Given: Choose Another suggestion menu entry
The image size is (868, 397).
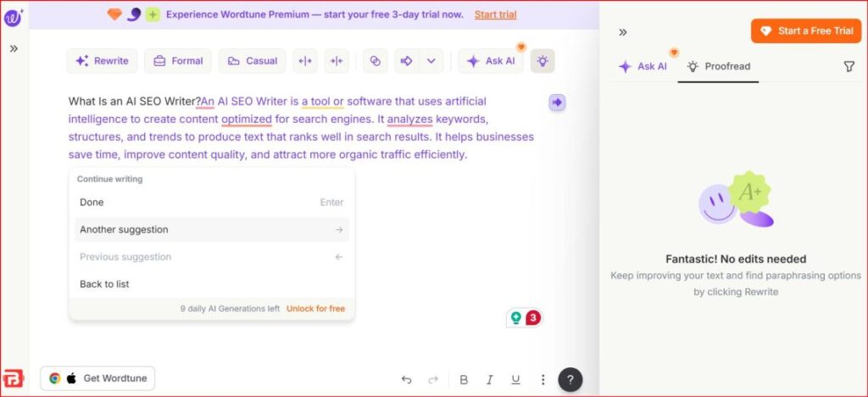Looking at the screenshot, I should pyautogui.click(x=212, y=229).
